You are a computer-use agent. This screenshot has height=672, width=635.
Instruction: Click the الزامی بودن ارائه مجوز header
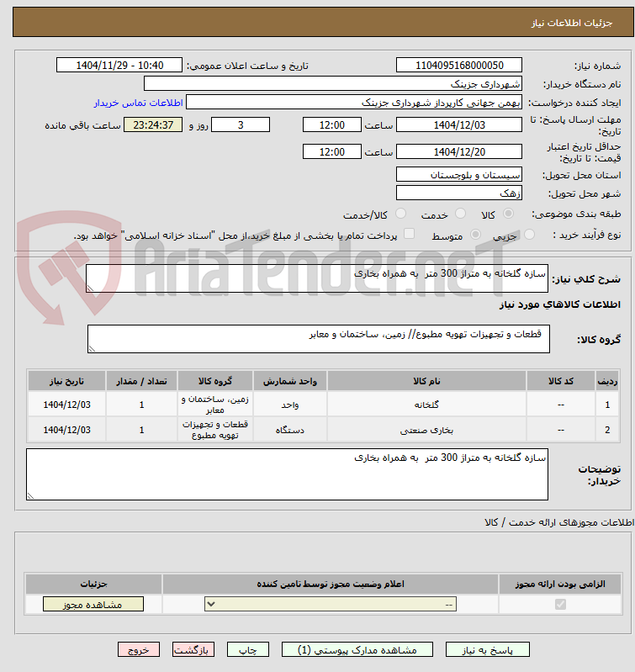click(x=560, y=584)
